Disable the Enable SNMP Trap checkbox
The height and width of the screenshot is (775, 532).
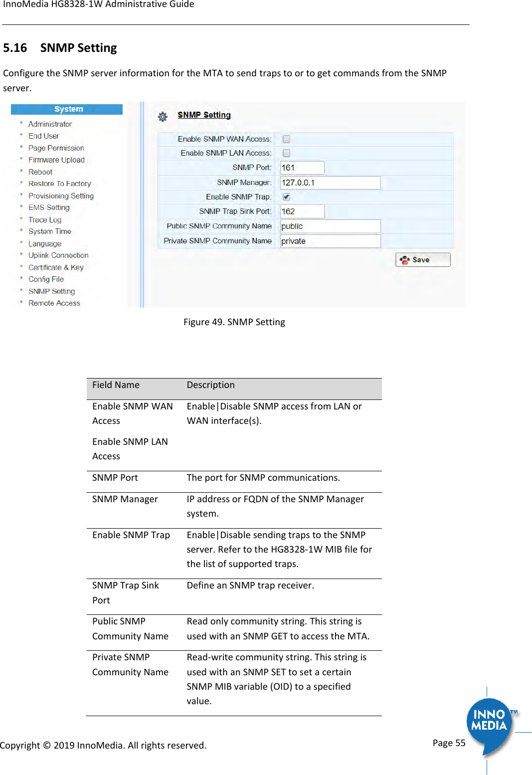click(286, 197)
